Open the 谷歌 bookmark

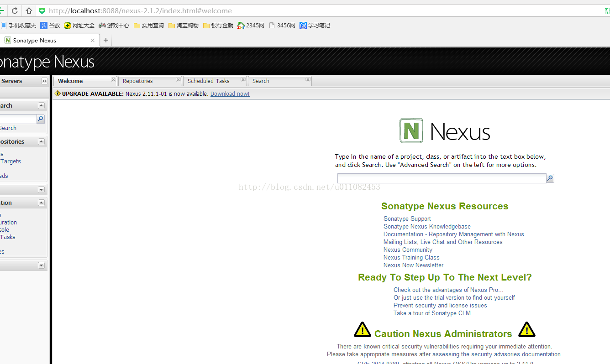click(50, 26)
